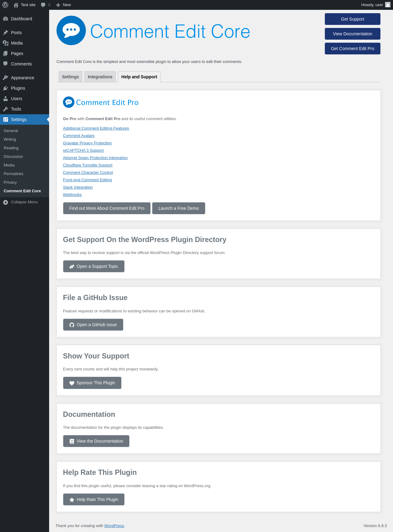Click the Pages icon in sidebar
This screenshot has width=393, height=532.
tap(6, 53)
